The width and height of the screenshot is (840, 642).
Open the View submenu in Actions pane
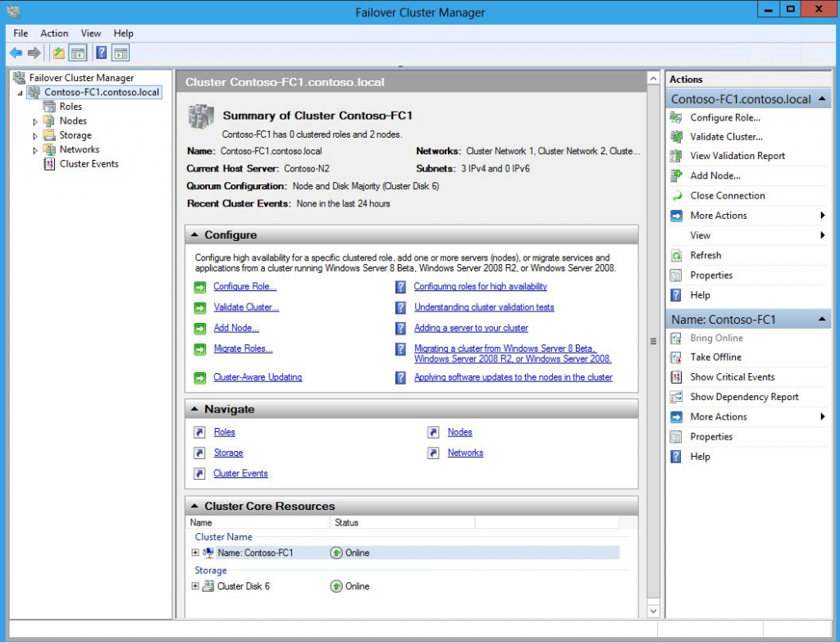[x=748, y=235]
